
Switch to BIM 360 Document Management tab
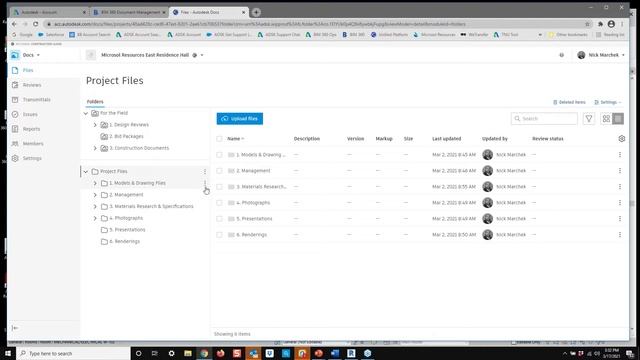point(129,12)
